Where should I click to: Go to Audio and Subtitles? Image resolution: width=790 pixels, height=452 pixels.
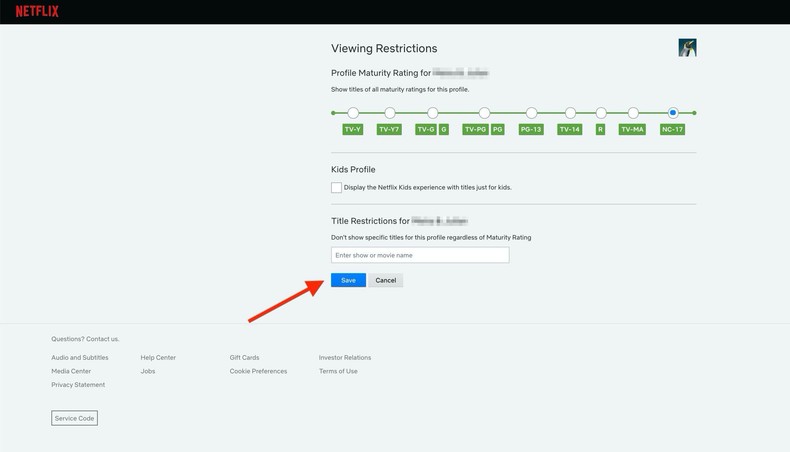point(80,357)
